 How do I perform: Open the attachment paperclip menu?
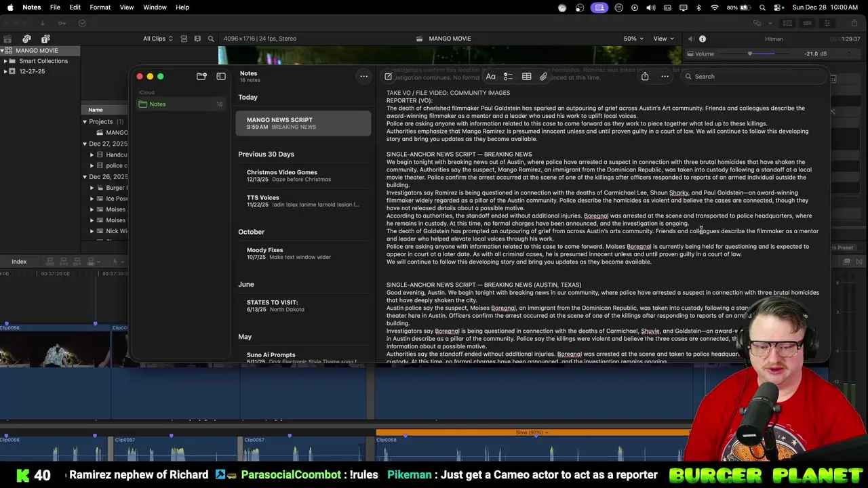543,77
